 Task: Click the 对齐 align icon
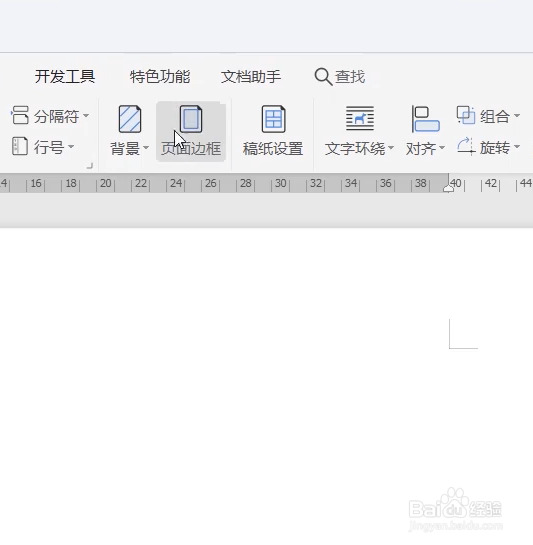426,119
